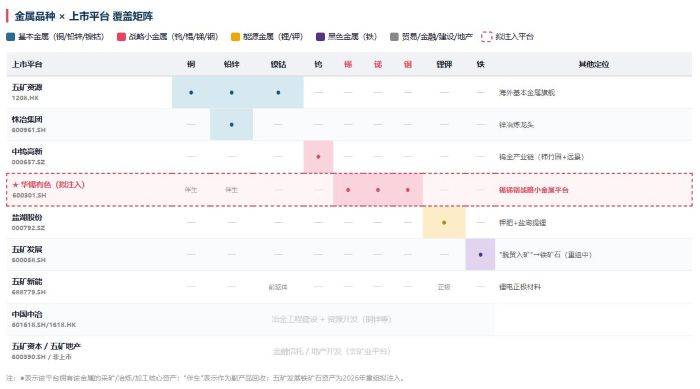Click the red 锑 column header
700x389 pixels.
pos(378,64)
